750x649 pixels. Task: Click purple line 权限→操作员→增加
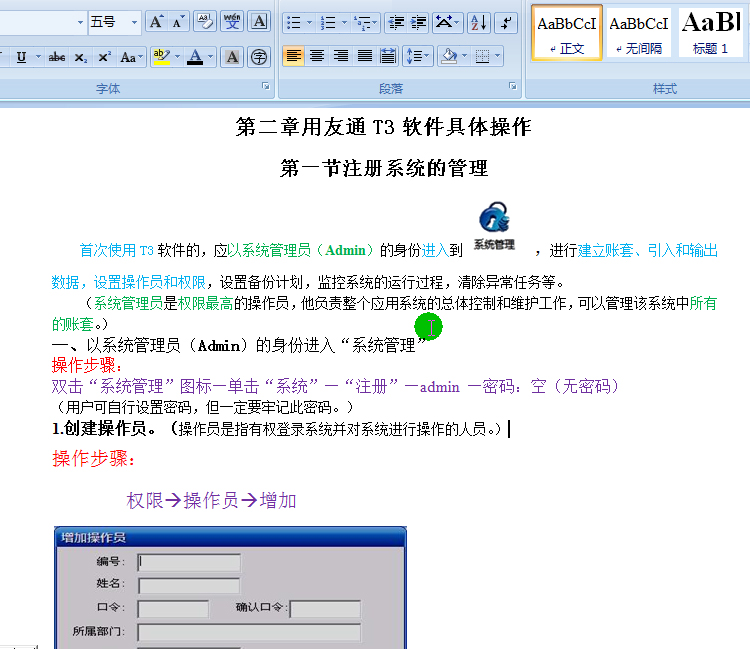pos(211,501)
